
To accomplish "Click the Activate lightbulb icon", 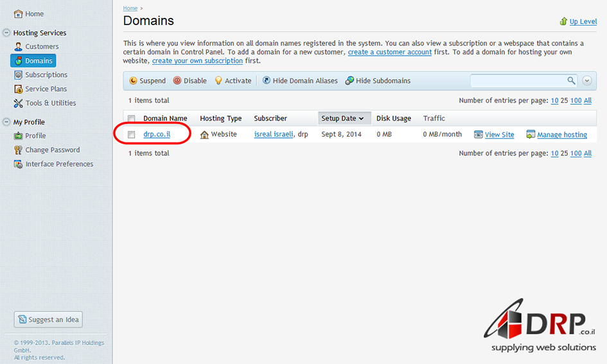I will [218, 81].
